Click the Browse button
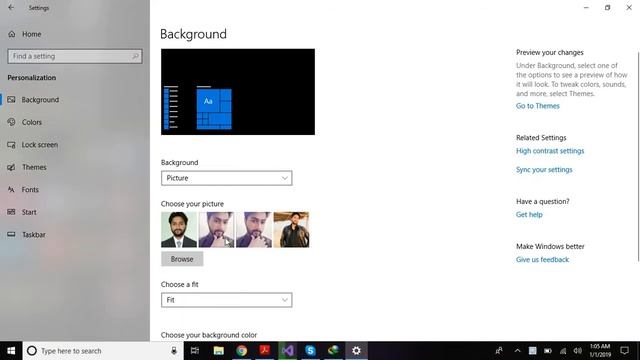Screen dimensions: 640x360 [182, 259]
